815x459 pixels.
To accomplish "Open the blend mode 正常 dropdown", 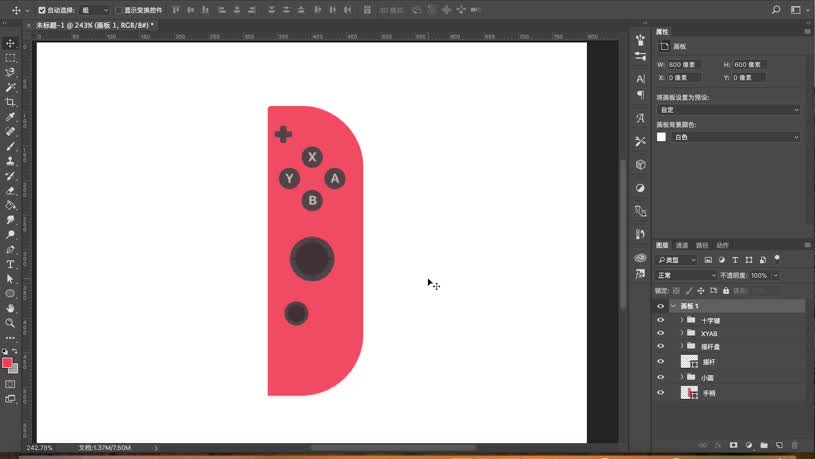I will (x=686, y=276).
